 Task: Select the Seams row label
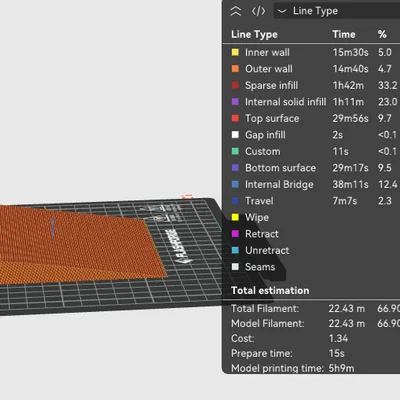click(x=260, y=267)
